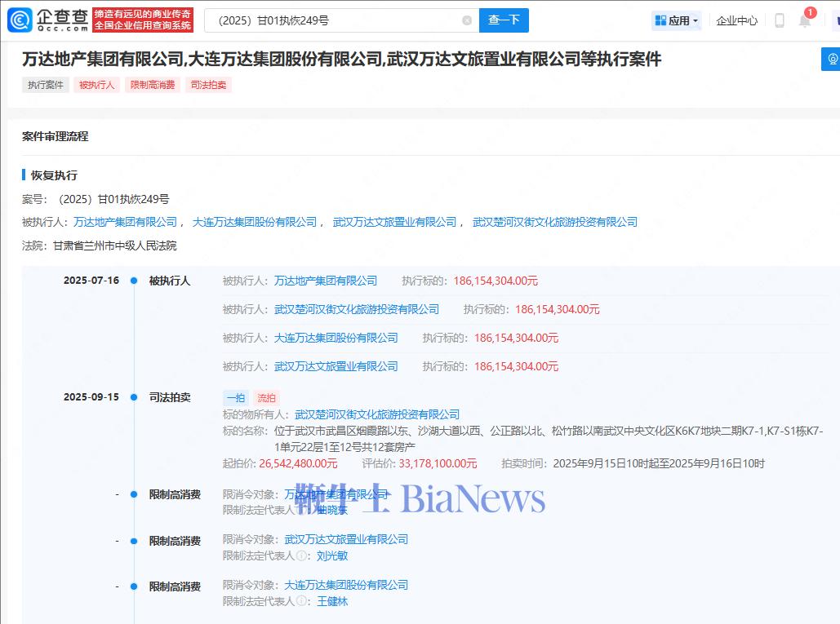Select the 执行案件 tag

point(46,85)
